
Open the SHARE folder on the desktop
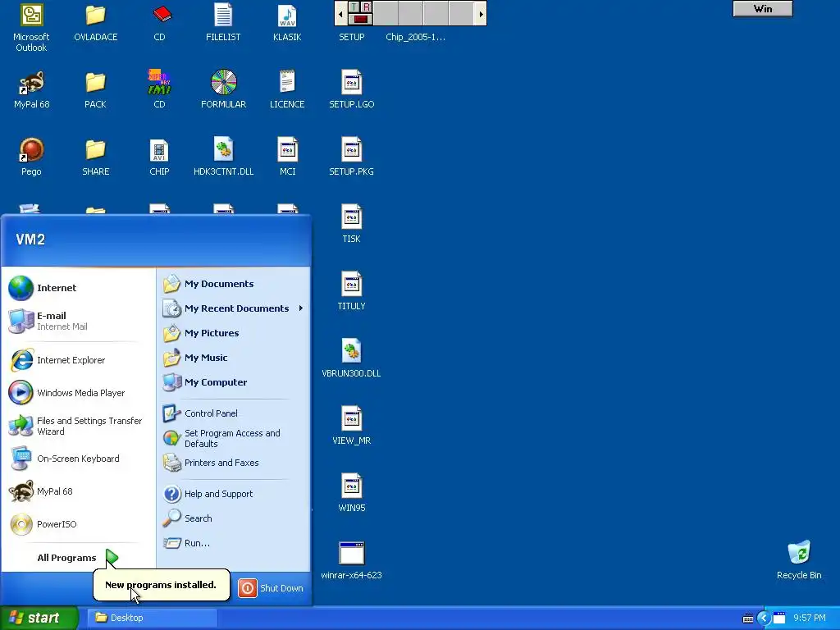click(95, 157)
